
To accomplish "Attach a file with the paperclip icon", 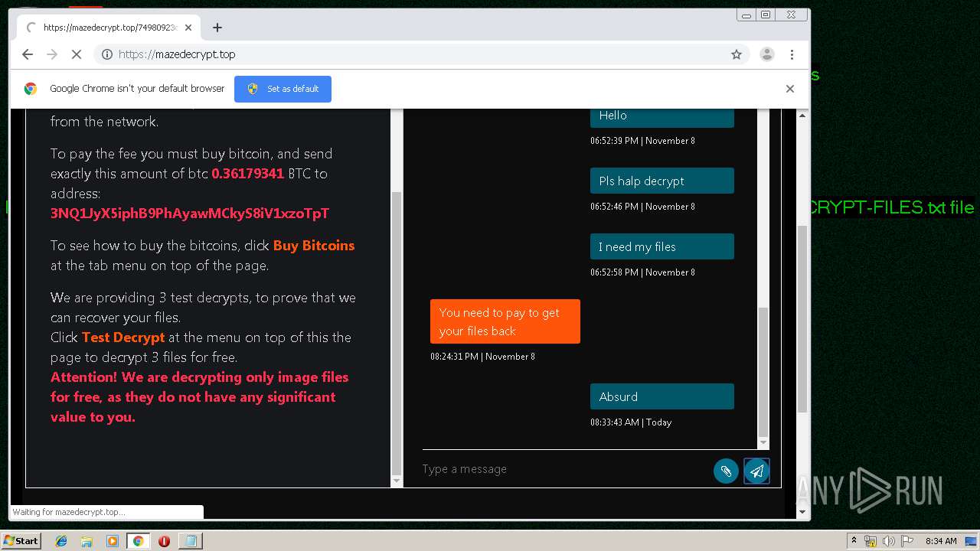I will pos(726,471).
